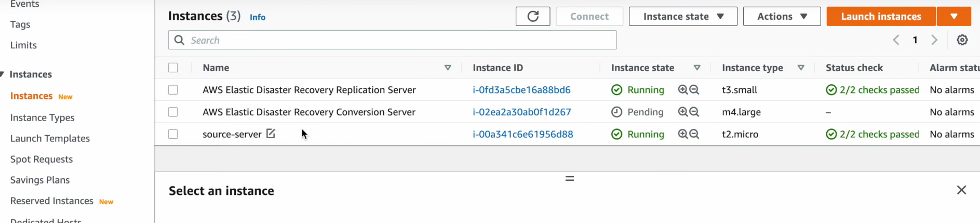This screenshot has width=980, height=223.
Task: Collapse the Instances sidebar section
Action: pos(3,74)
